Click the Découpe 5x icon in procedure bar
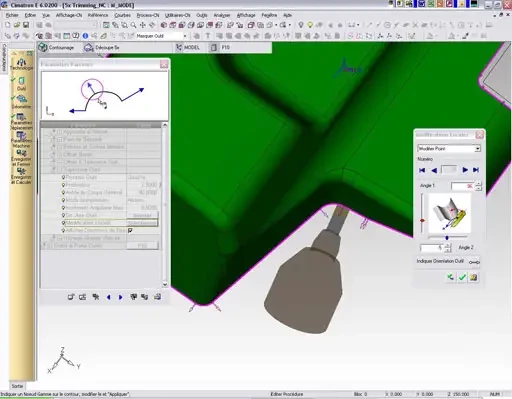512x399 pixels. point(88,47)
